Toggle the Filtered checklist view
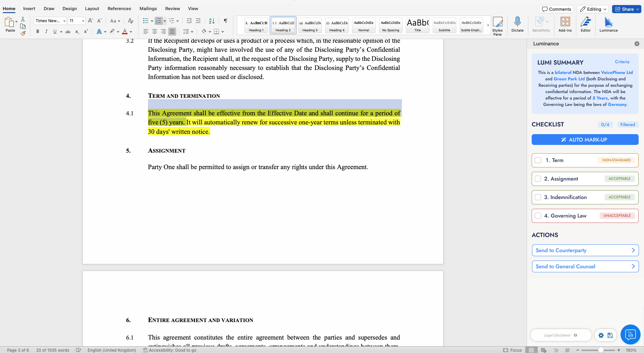The height and width of the screenshot is (353, 644). click(628, 125)
